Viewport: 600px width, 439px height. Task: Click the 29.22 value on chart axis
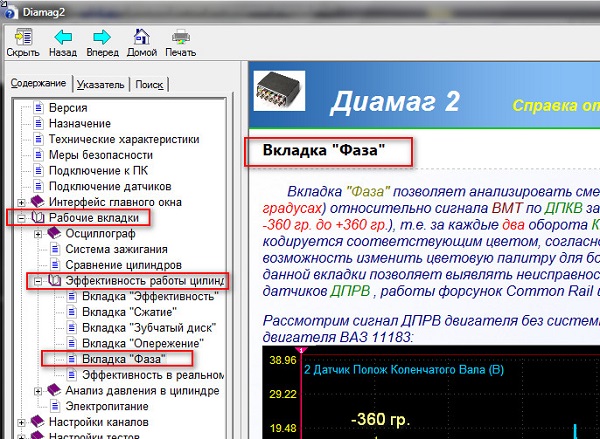tap(283, 394)
